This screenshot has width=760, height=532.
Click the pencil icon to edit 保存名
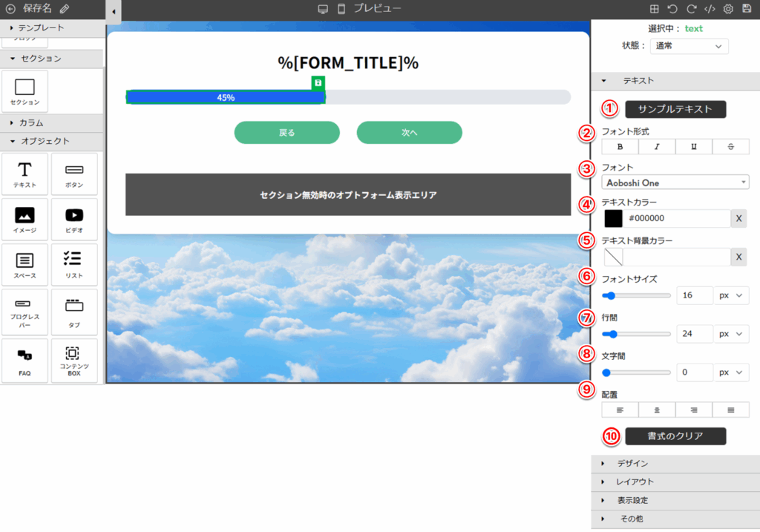point(65,9)
